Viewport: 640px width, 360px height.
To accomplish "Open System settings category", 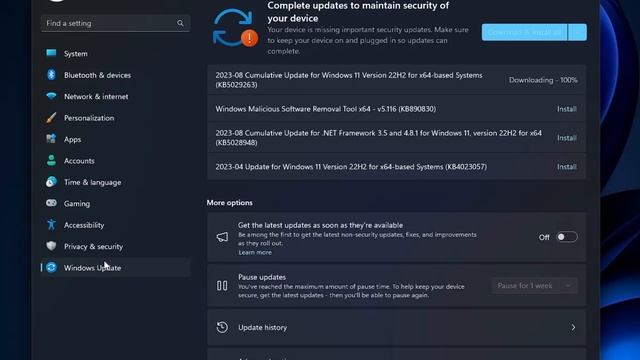I will (x=116, y=53).
